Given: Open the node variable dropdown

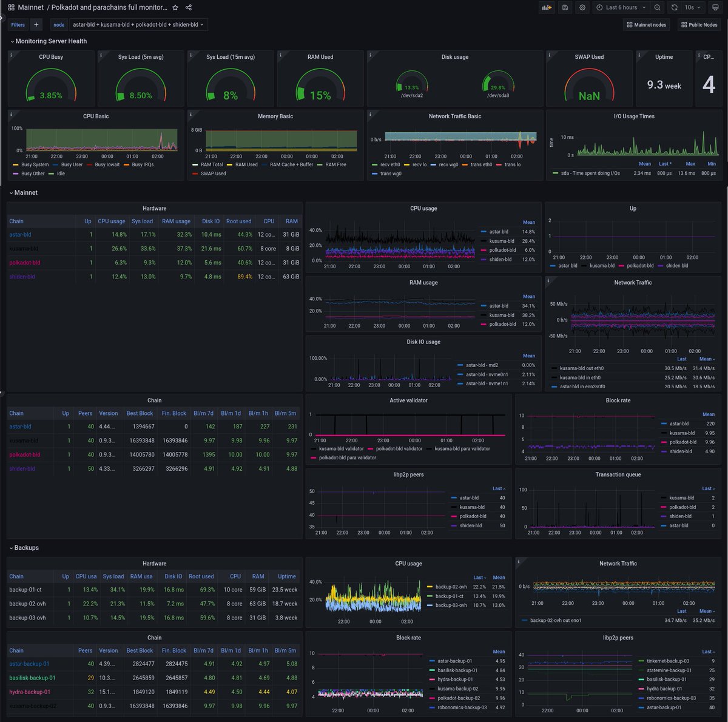Looking at the screenshot, I should [136, 25].
